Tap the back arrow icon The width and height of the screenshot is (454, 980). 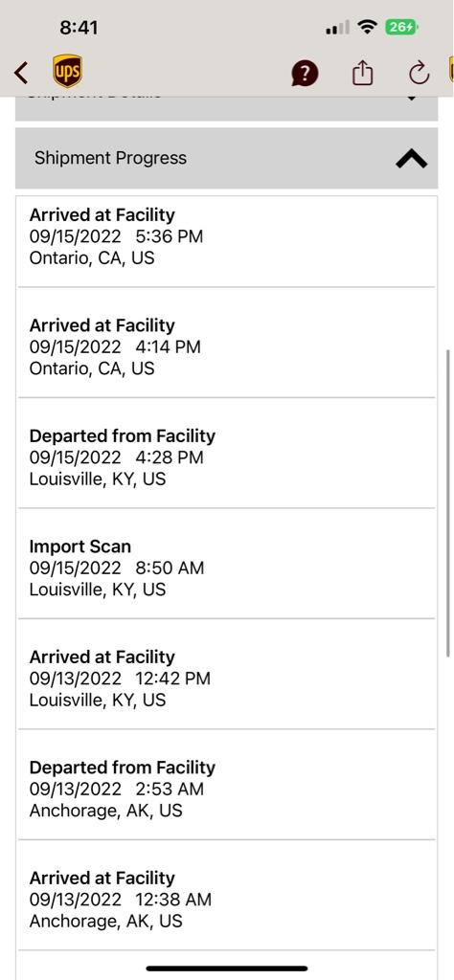[x=21, y=73]
